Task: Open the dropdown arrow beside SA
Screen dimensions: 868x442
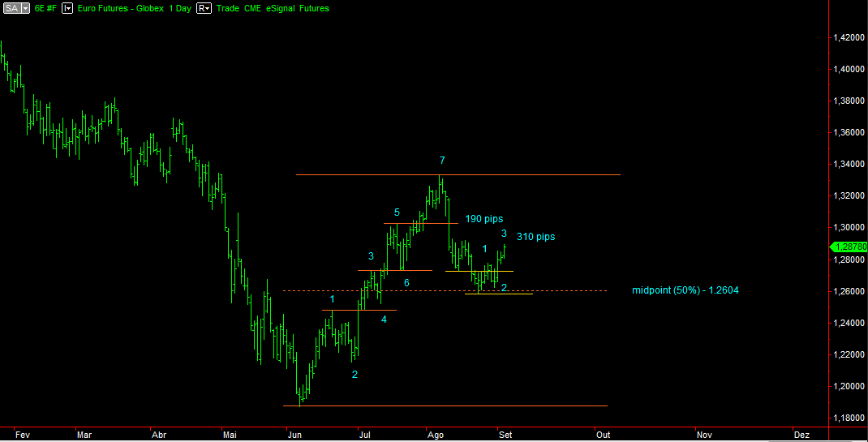Action: tap(25, 8)
